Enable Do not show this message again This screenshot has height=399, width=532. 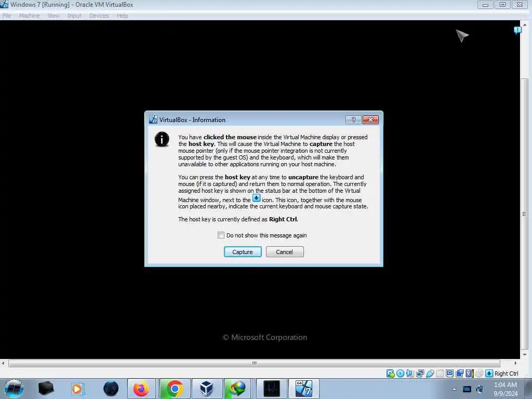click(221, 235)
